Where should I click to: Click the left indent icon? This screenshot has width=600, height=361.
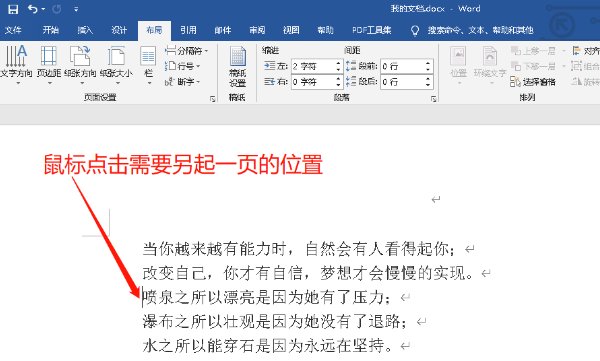pos(269,66)
